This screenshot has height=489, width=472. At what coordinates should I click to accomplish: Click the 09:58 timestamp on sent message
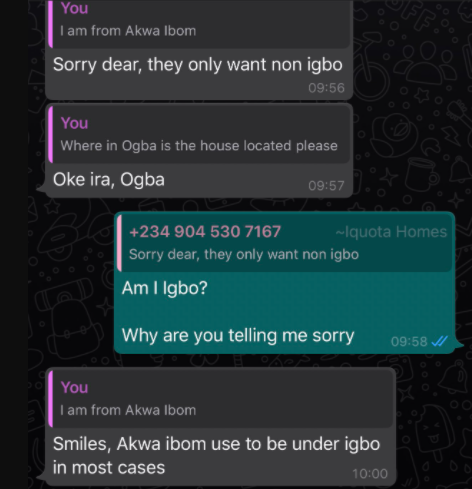[409, 341]
